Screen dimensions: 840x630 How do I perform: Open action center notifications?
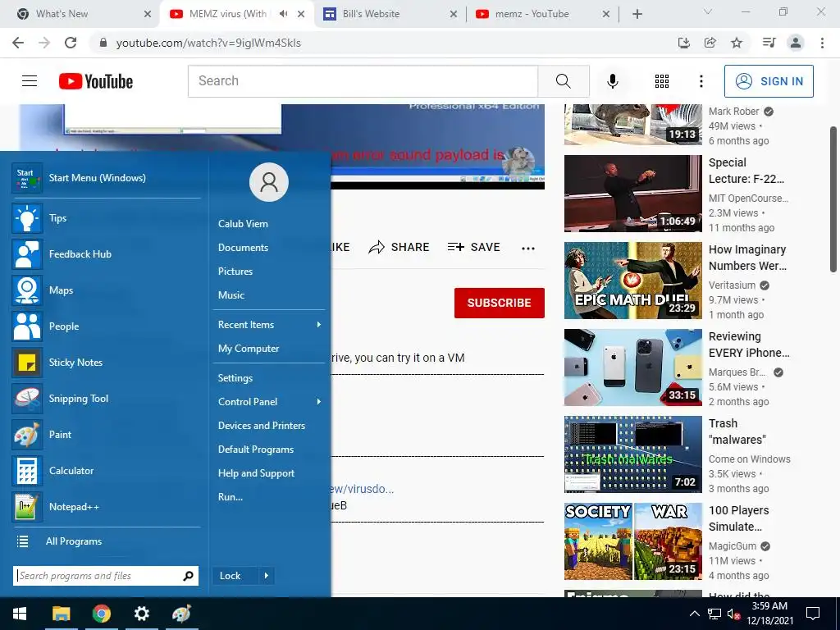point(813,614)
